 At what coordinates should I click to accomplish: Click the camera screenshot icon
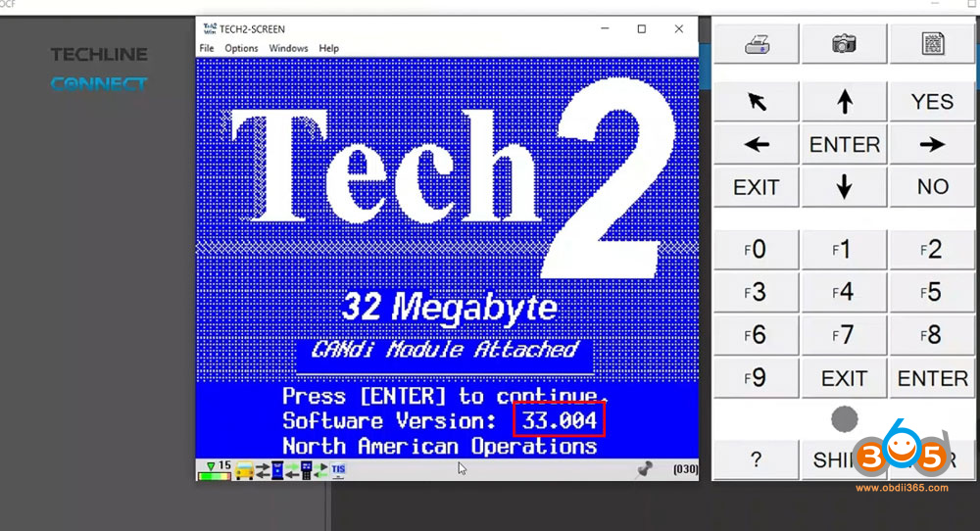(844, 44)
